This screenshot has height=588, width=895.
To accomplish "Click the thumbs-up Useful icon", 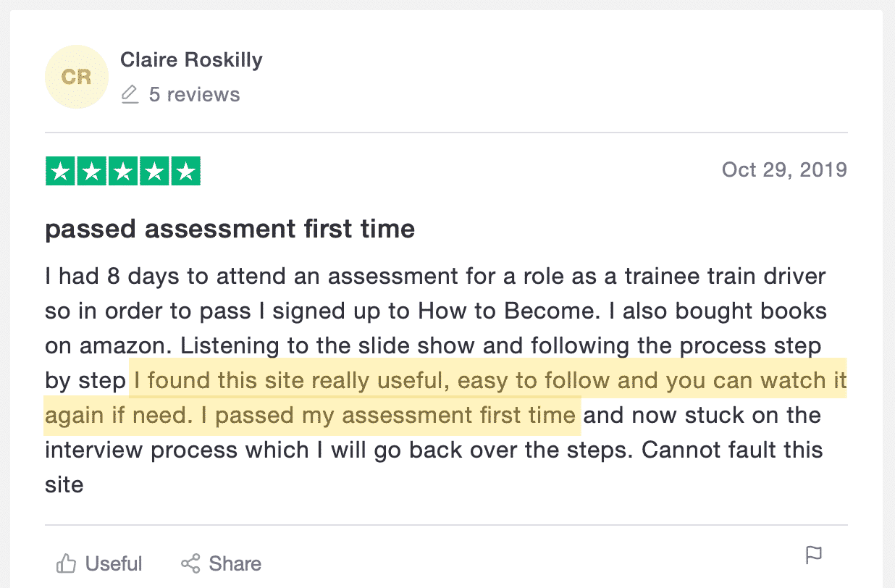I will click(x=67, y=563).
